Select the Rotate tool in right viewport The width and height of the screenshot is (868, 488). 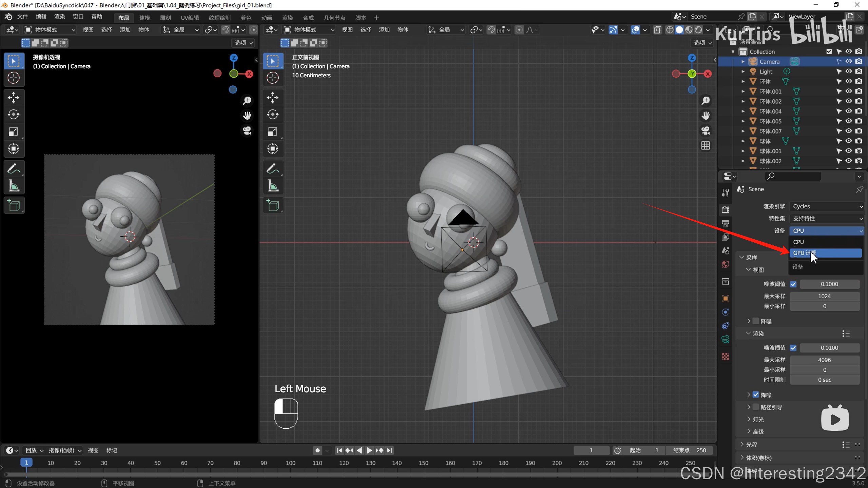point(273,115)
